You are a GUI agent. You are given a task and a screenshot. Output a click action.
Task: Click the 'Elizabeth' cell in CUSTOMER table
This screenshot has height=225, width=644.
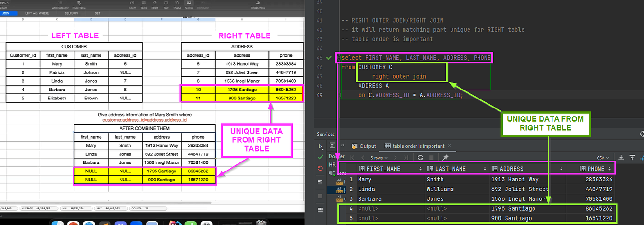57,98
